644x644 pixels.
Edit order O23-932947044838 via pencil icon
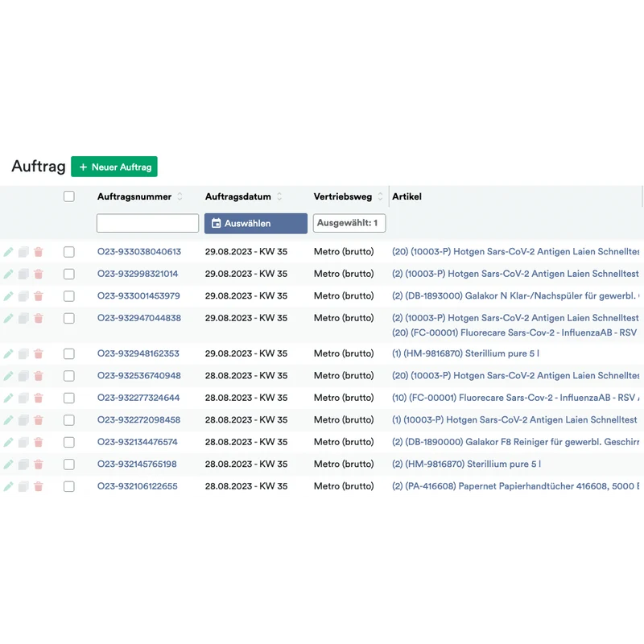[8, 318]
